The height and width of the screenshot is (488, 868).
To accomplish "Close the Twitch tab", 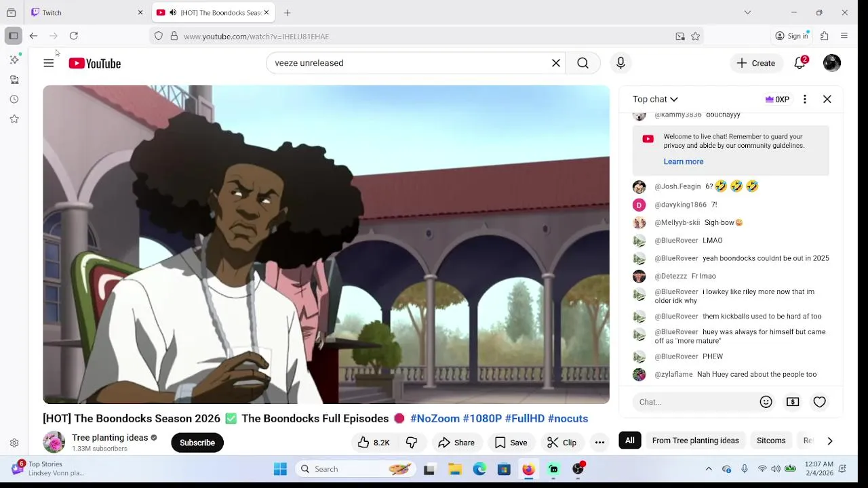I will pos(140,12).
